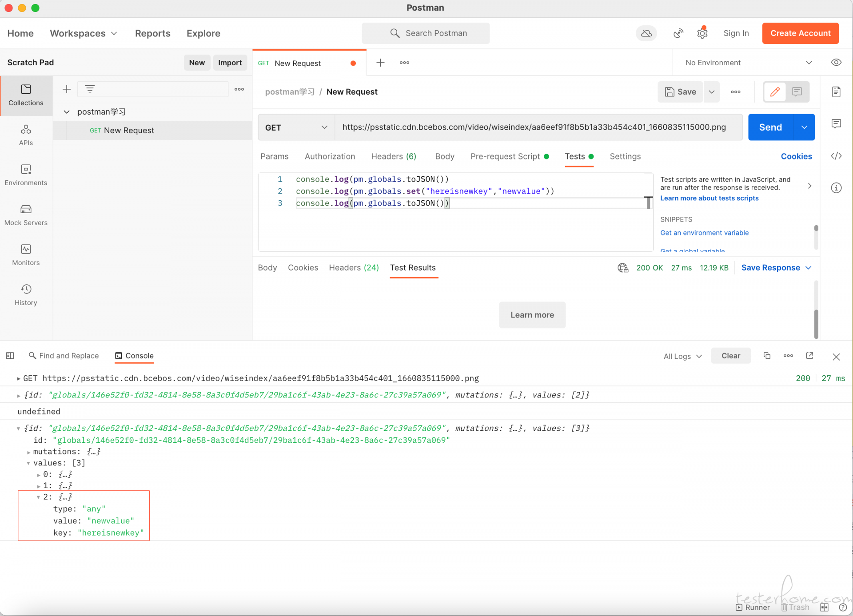Screen dimensions: 853x616
Task: Open request more actions next to Save
Action: tap(736, 92)
